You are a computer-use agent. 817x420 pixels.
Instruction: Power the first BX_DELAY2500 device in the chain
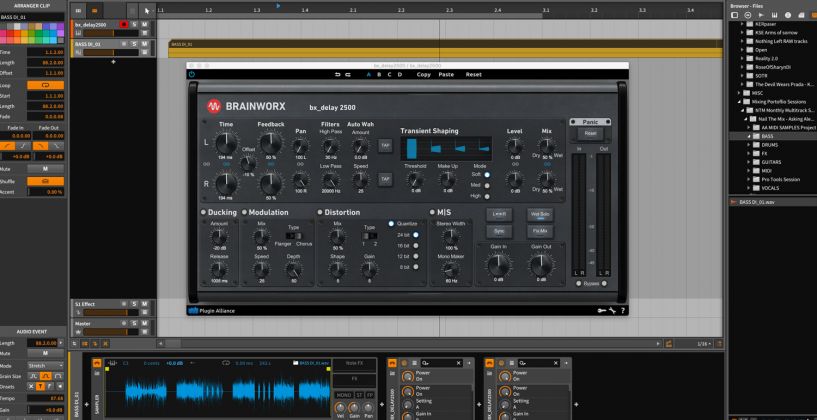(392, 363)
